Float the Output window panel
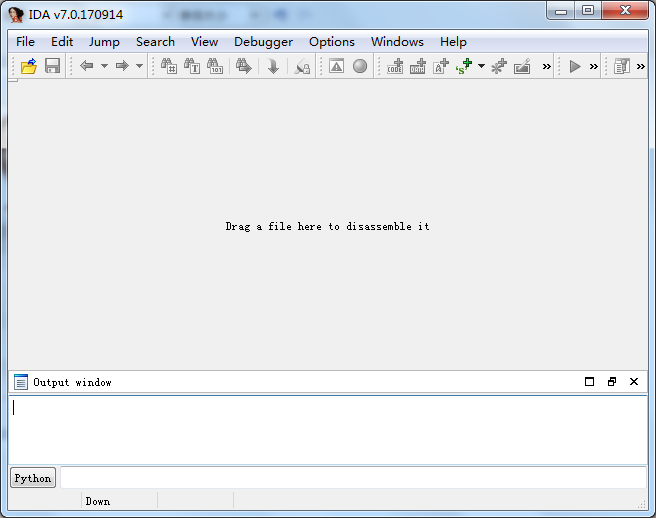Screen dimensions: 656x518 (x=612, y=382)
